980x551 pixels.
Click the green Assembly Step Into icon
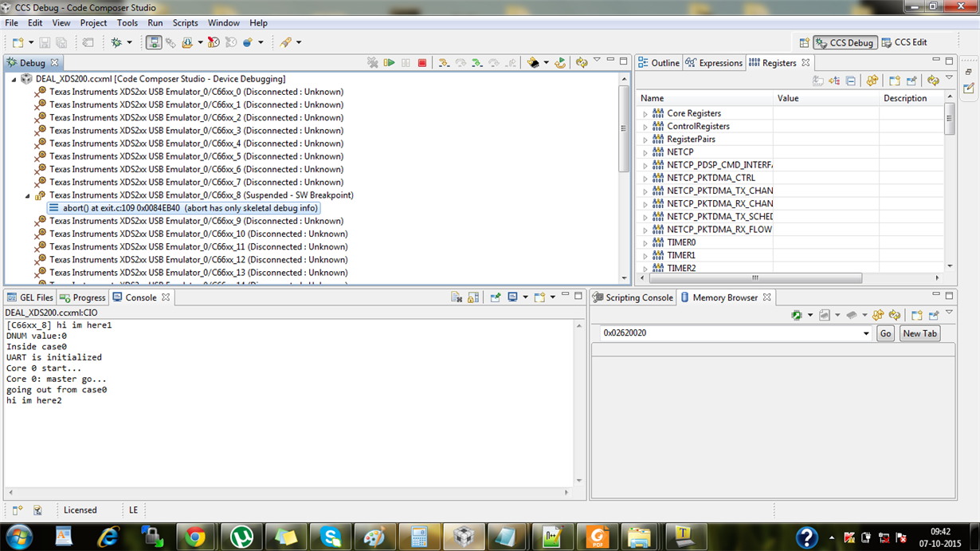(x=476, y=62)
